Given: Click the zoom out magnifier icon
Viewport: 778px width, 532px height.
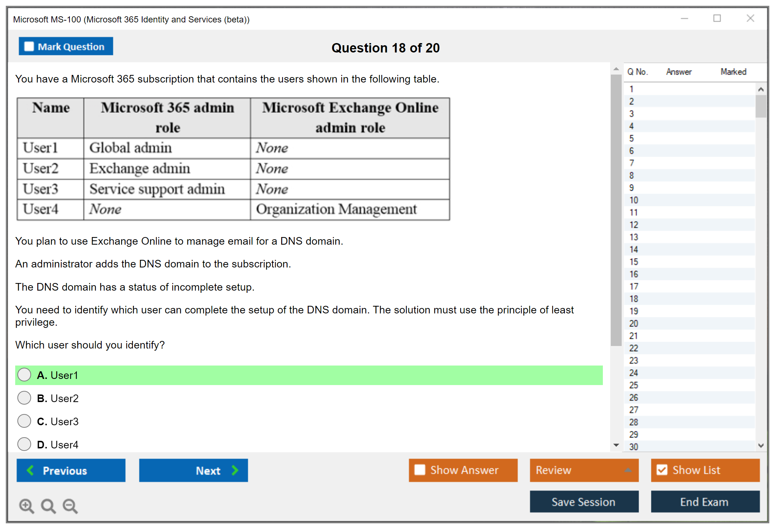Looking at the screenshot, I should (70, 506).
